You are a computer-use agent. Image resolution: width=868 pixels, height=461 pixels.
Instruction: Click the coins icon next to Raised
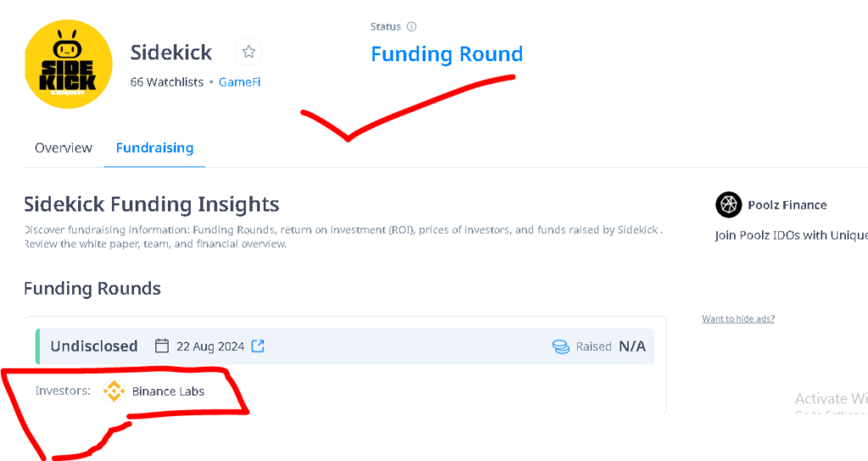pyautogui.click(x=561, y=347)
